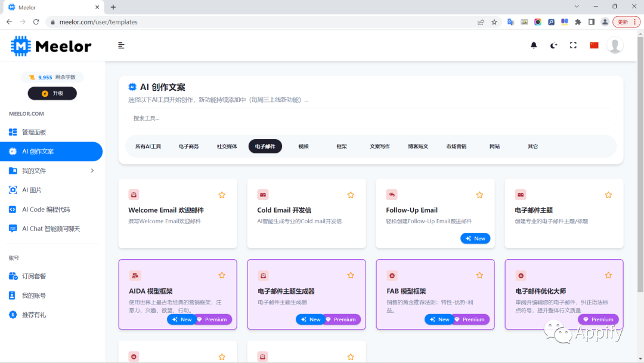Open browser extensions puzzle icon

578,22
